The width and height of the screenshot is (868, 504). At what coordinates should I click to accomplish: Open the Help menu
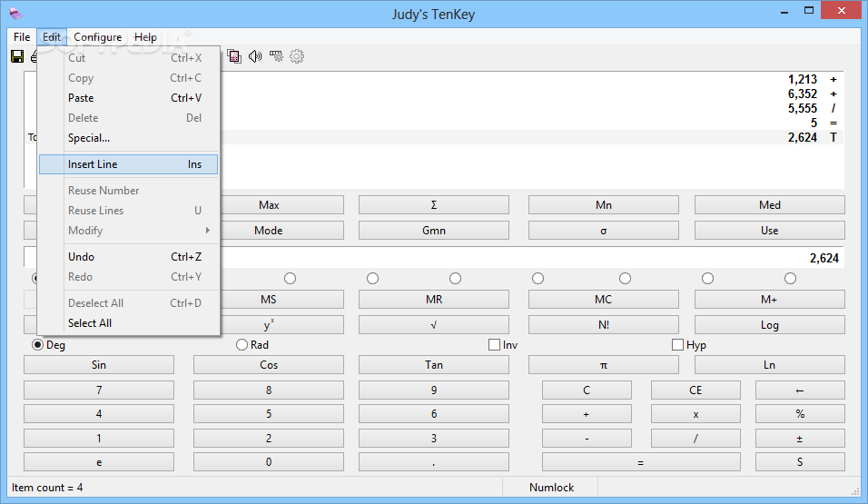(145, 37)
